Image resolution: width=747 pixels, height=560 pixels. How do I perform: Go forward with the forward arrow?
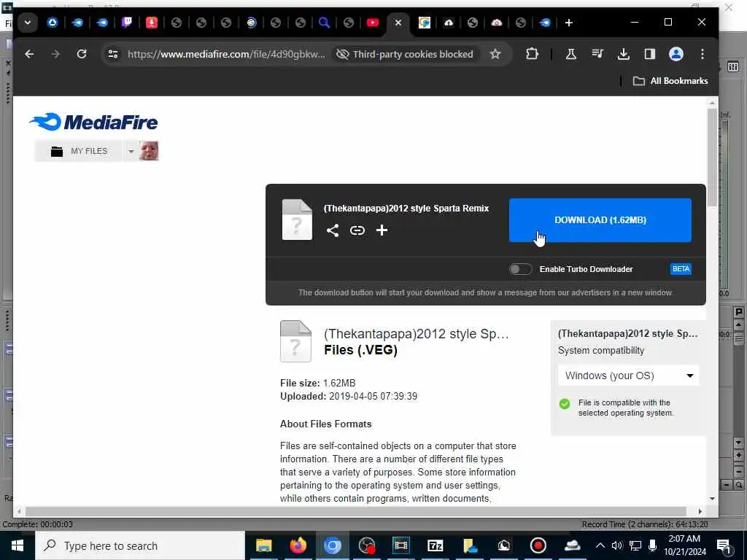(x=55, y=54)
